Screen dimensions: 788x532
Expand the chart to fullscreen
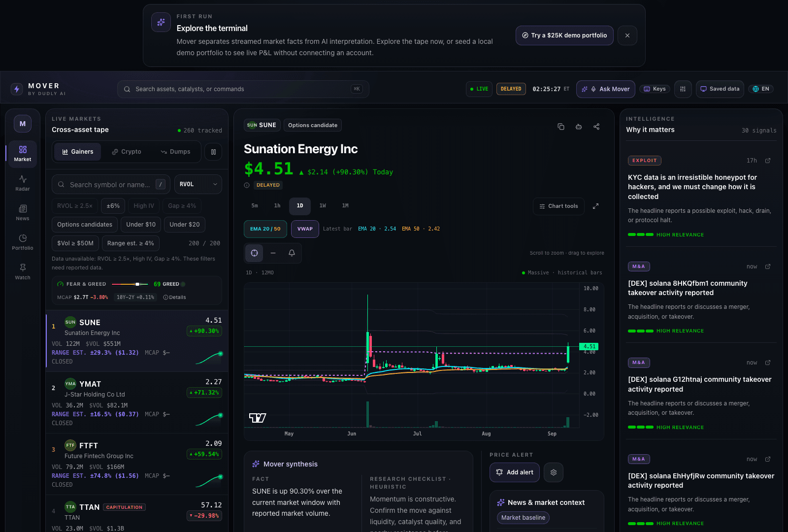(595, 206)
